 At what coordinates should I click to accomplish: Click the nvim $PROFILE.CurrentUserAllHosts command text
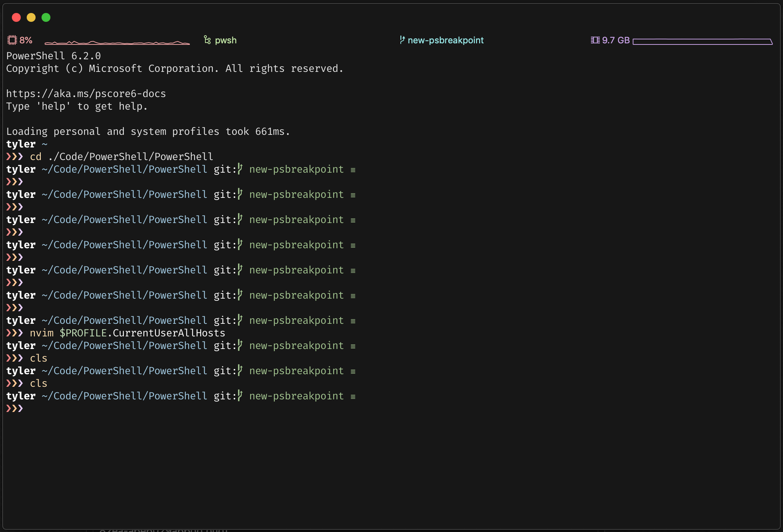[x=127, y=333]
